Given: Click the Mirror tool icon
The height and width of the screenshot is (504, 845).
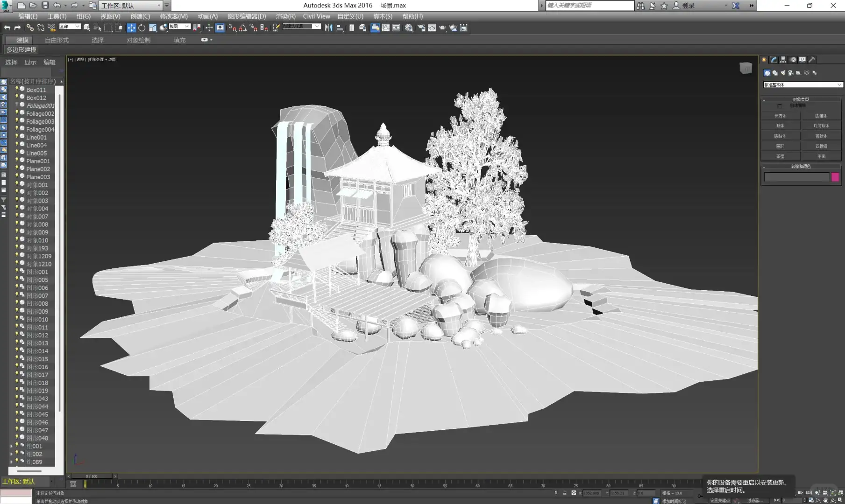Looking at the screenshot, I should click(x=328, y=28).
